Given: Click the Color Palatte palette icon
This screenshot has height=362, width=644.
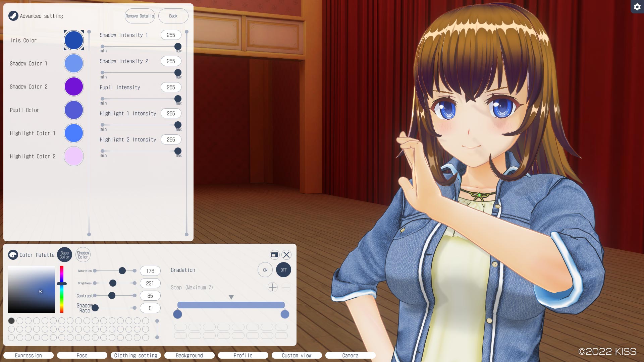Looking at the screenshot, I should coord(13,255).
